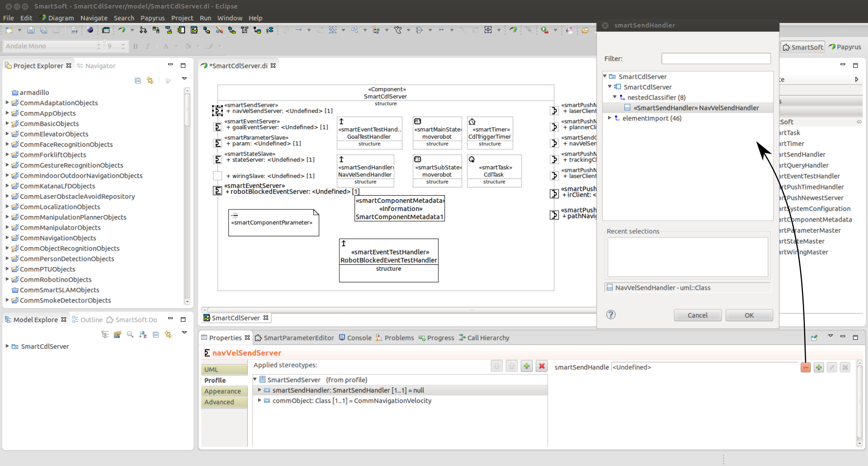Select the Advanced properties section
868x466 pixels.
tap(224, 402)
